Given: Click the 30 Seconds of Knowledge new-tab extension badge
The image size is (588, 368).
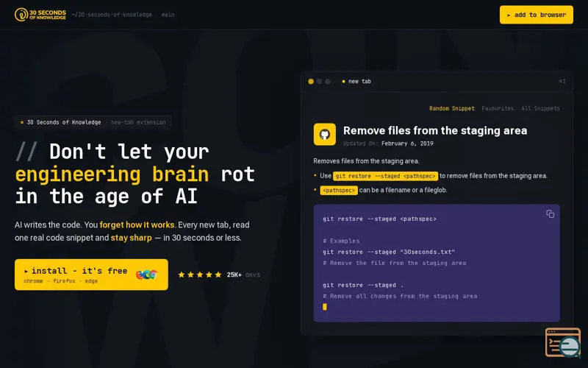Looking at the screenshot, I should [x=93, y=122].
